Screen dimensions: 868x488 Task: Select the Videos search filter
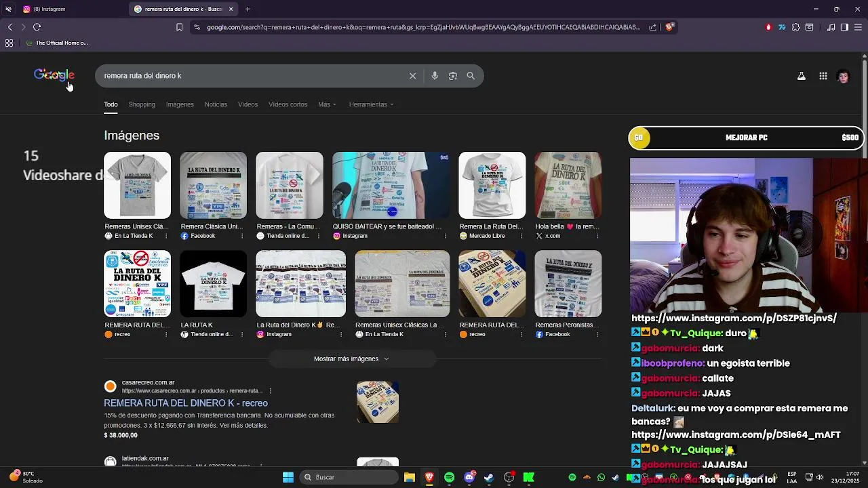[x=248, y=104]
